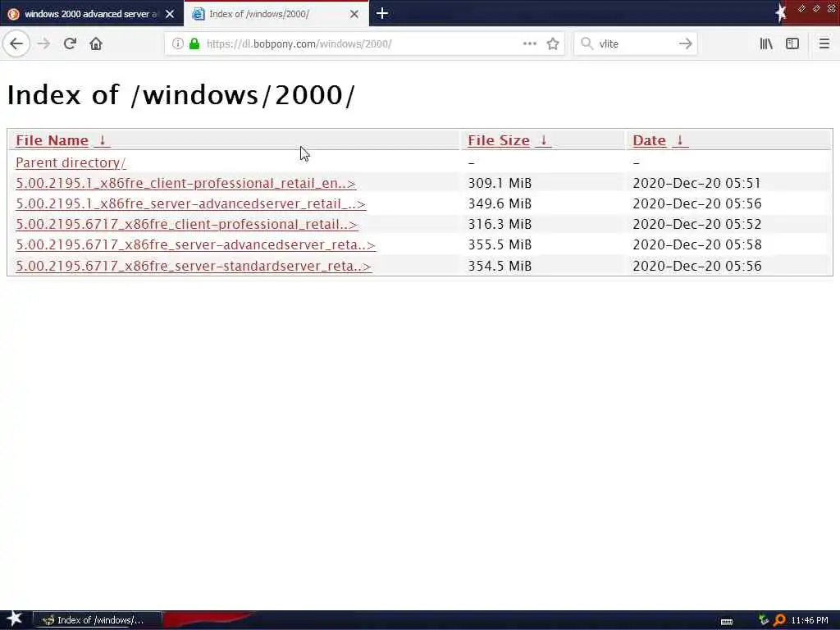Click the star icon in title bar

click(x=781, y=13)
